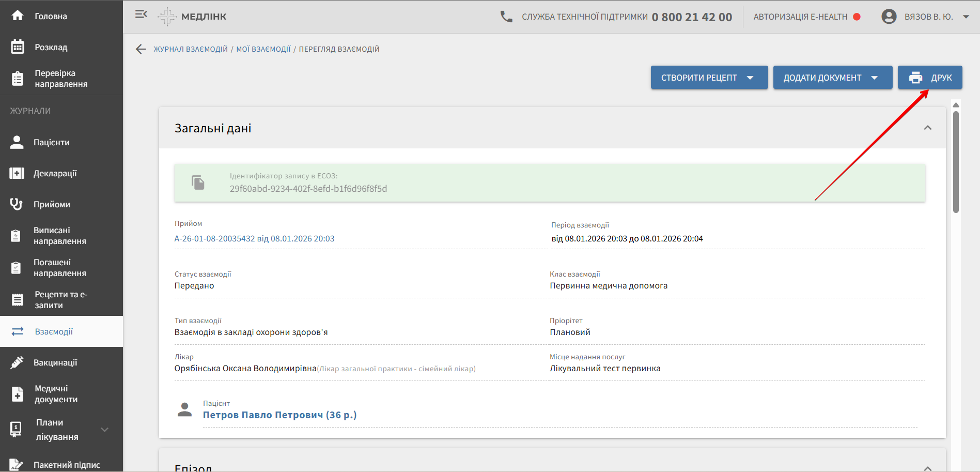Click the back arrow icon in breadcrumbs

pyautogui.click(x=141, y=49)
